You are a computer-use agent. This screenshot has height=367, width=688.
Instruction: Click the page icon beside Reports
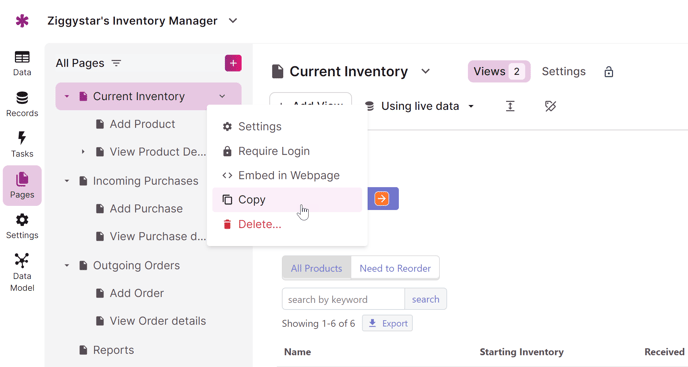(83, 350)
